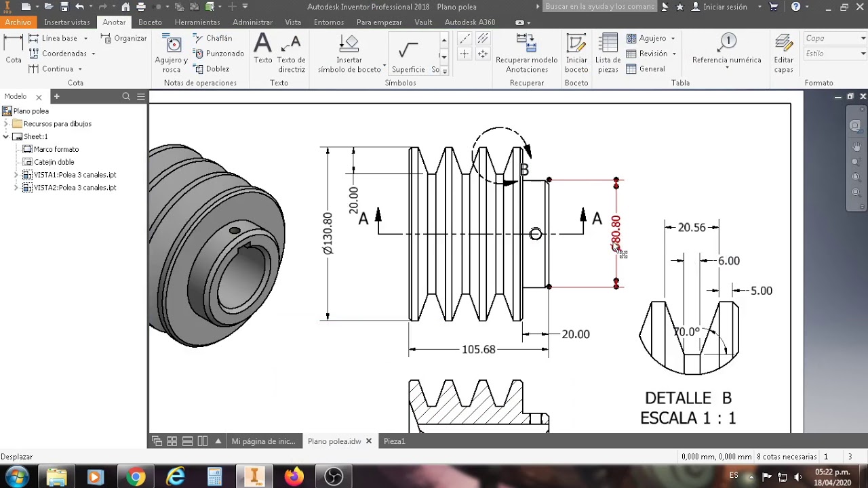Open the Coordenadas dropdown arrow
The height and width of the screenshot is (488, 868).
[x=94, y=54]
